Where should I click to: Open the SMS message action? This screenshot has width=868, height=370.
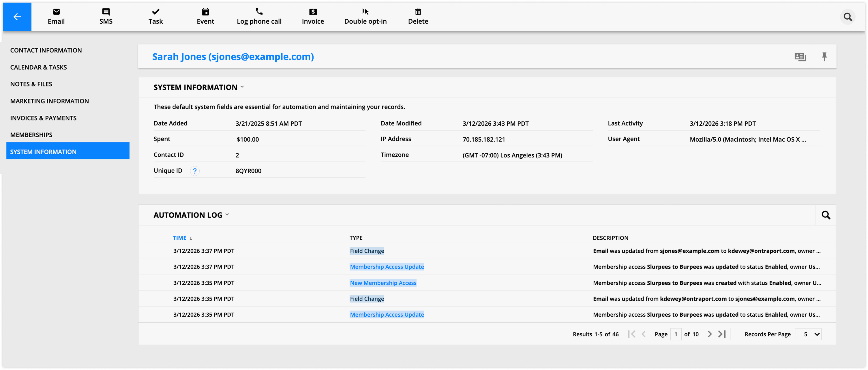(x=106, y=16)
